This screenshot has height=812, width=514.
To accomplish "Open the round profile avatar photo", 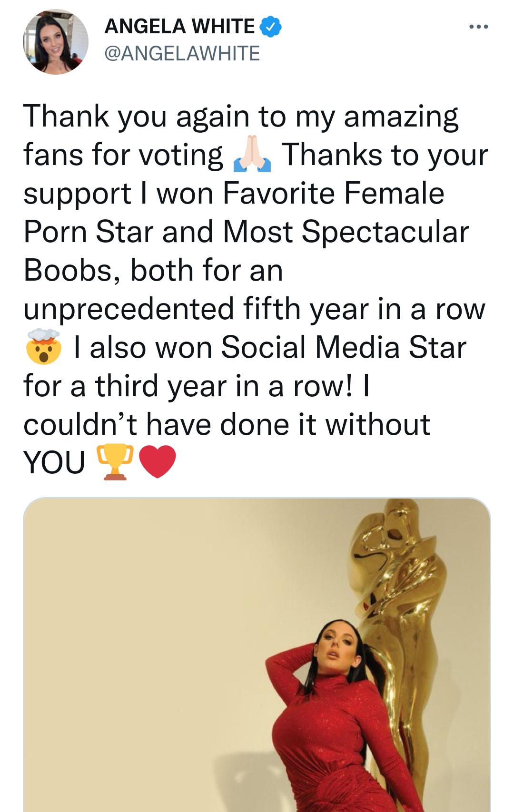I will click(x=56, y=42).
